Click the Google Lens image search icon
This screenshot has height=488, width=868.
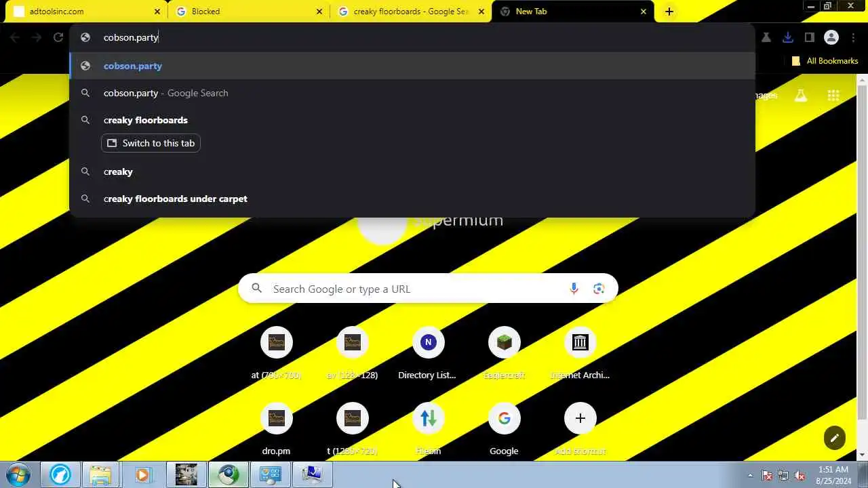[x=599, y=289]
